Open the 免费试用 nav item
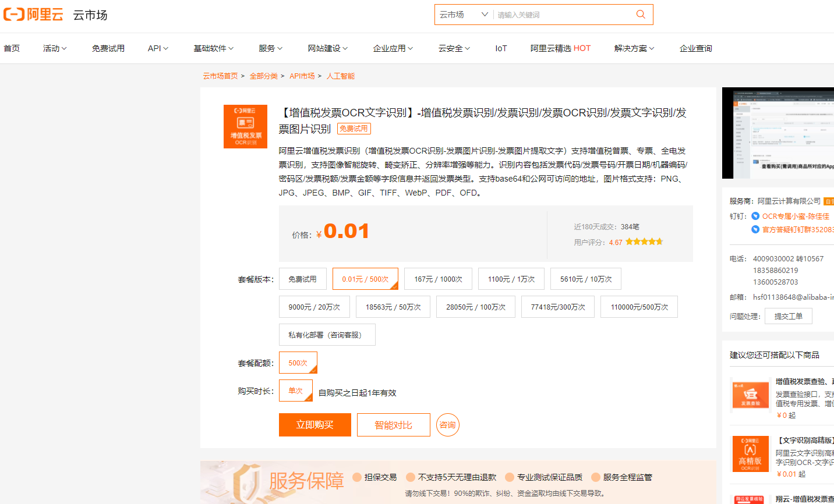The width and height of the screenshot is (834, 504). click(x=108, y=48)
